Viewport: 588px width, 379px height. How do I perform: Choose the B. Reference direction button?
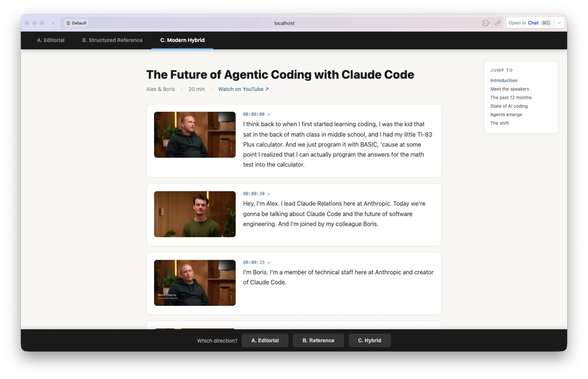[x=318, y=340]
